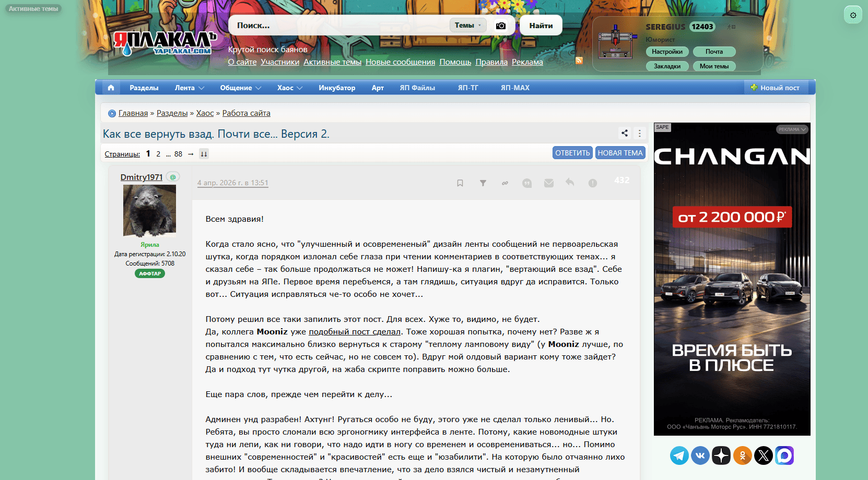Go to ЯП Файлы section

pos(417,88)
